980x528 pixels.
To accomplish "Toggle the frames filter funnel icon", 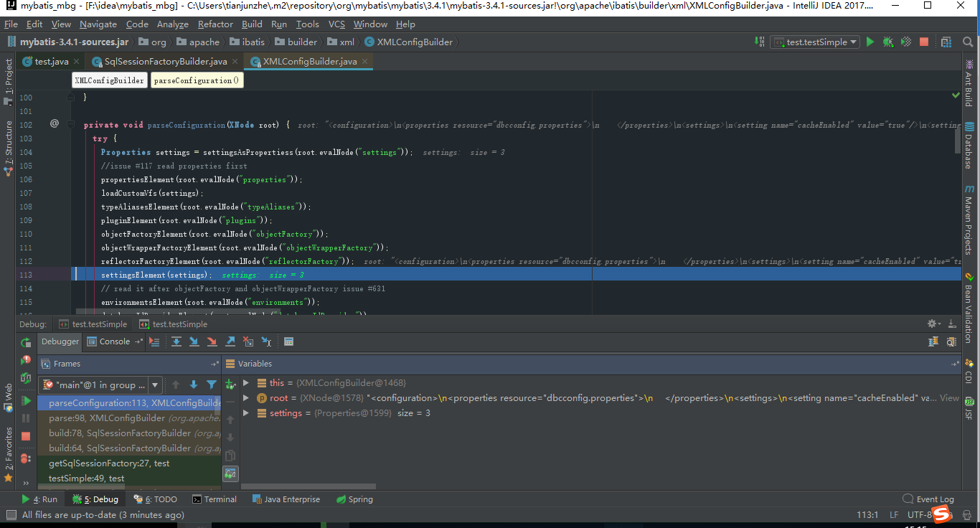I will (212, 385).
